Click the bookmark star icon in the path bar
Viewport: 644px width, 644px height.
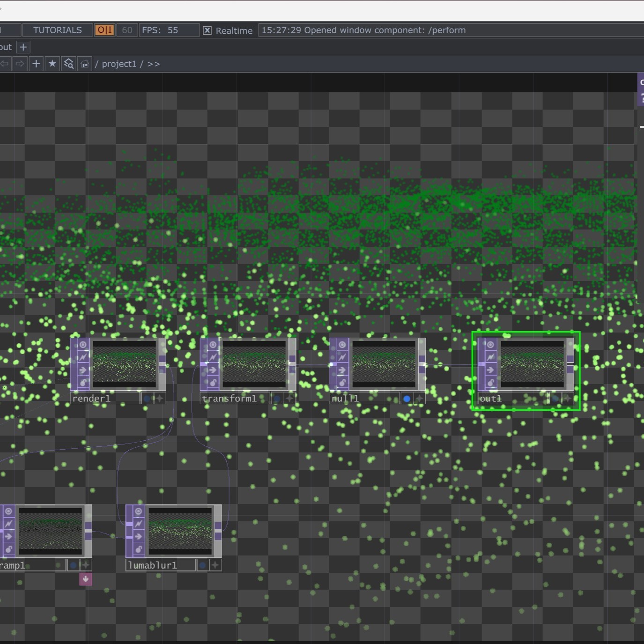click(x=52, y=63)
